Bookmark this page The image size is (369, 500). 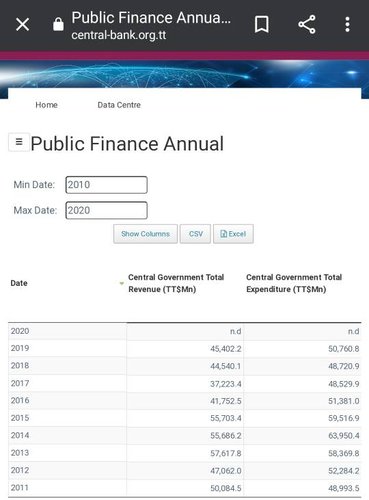tap(262, 24)
